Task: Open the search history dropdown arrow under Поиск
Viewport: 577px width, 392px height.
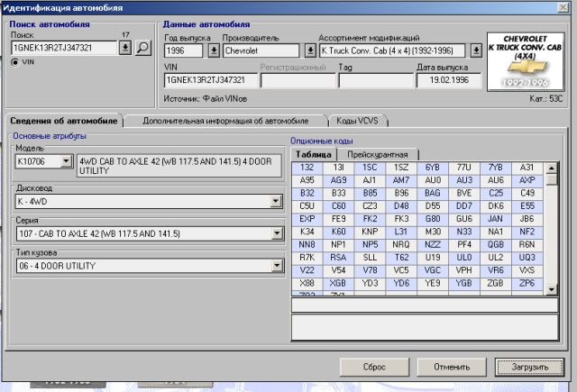Action: [125, 48]
